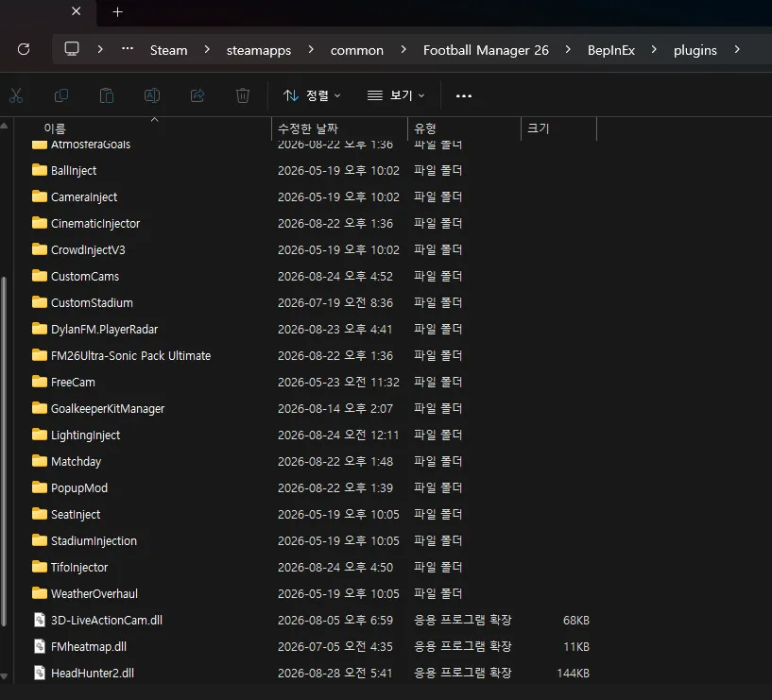This screenshot has width=772, height=700.
Task: Click the Refresh icon
Action: click(x=24, y=49)
